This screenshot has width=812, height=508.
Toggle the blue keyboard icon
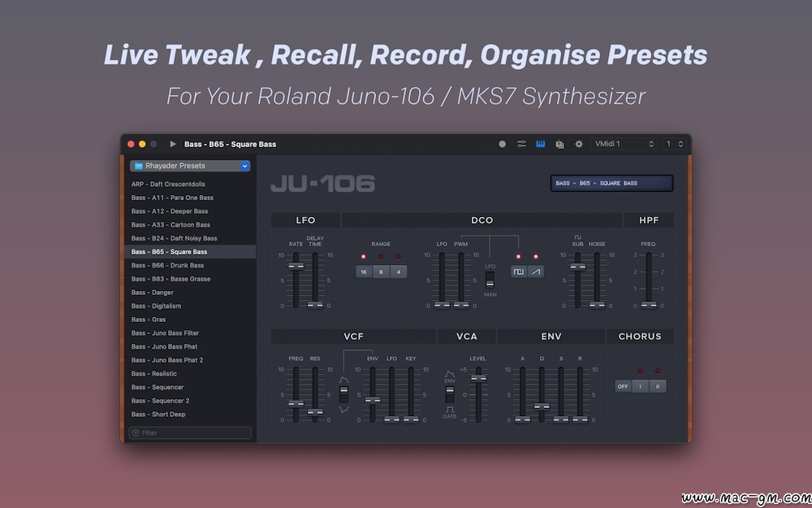541,144
